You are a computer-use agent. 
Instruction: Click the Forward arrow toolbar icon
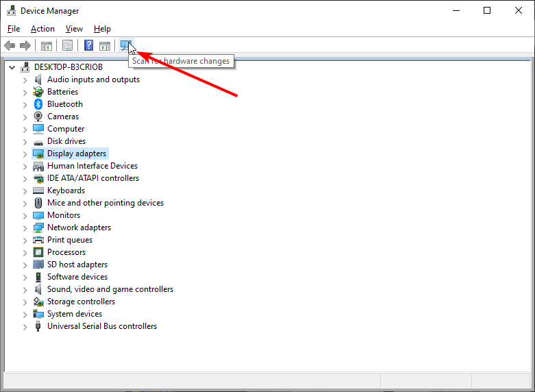(25, 45)
